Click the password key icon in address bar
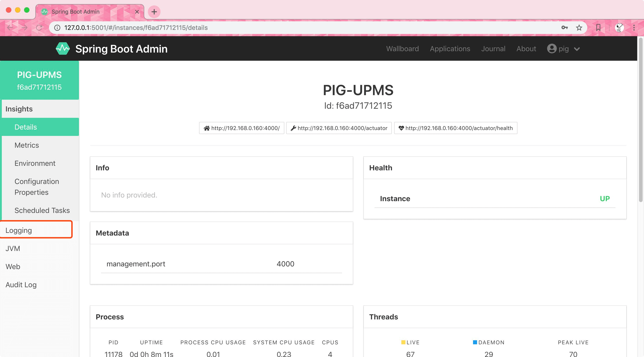 pyautogui.click(x=564, y=28)
